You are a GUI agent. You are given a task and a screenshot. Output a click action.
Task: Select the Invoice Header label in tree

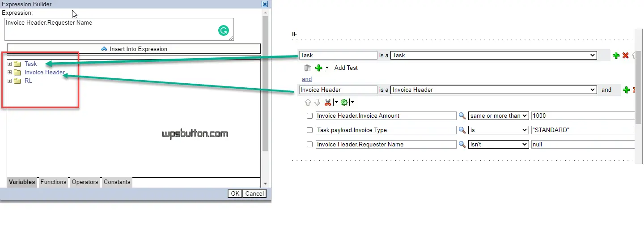[45, 73]
